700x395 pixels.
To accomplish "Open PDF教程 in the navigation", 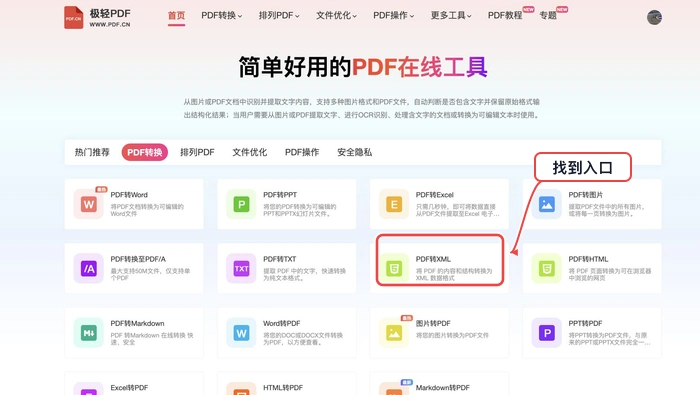I will click(505, 15).
